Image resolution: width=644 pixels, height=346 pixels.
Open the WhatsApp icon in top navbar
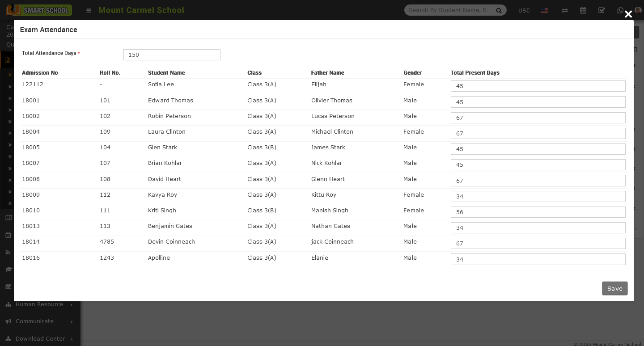620,10
